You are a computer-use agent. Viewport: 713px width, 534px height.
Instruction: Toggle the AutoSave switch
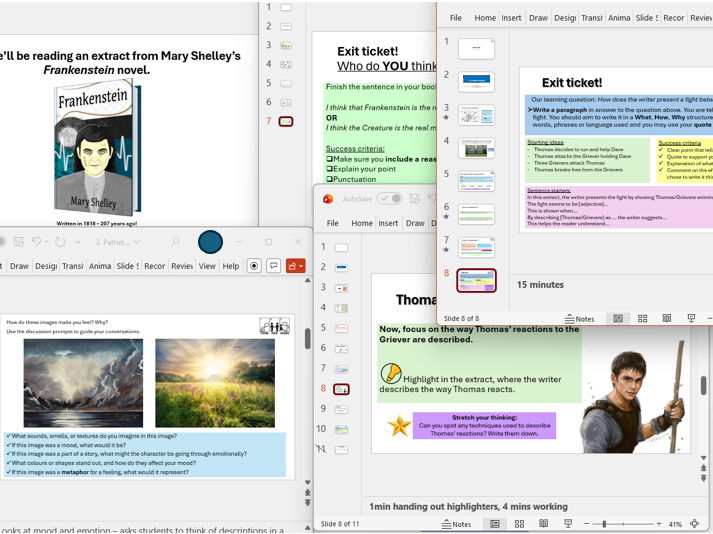click(390, 199)
